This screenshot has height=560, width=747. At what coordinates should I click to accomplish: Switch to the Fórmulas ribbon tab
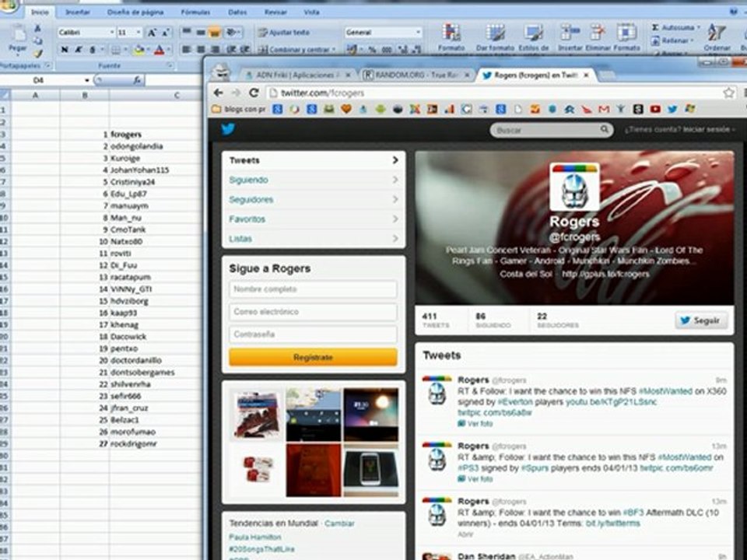(195, 12)
